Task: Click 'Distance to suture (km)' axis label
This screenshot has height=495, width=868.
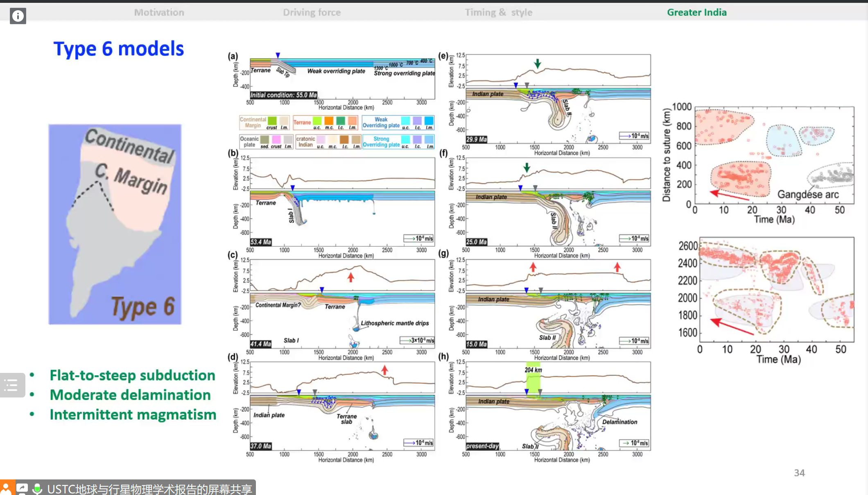Action: [x=667, y=155]
